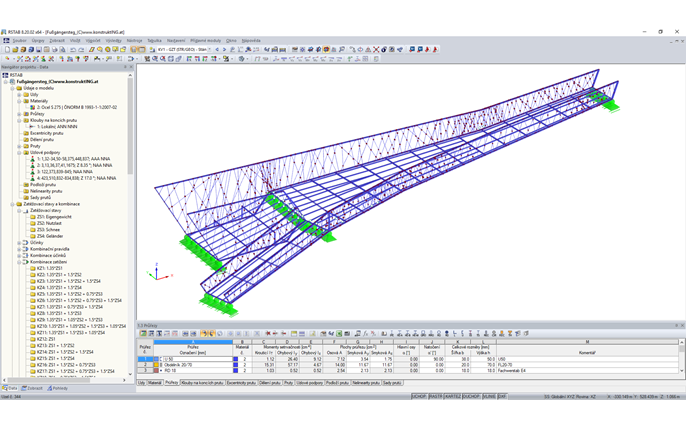Open the Soubor menu

click(x=19, y=41)
